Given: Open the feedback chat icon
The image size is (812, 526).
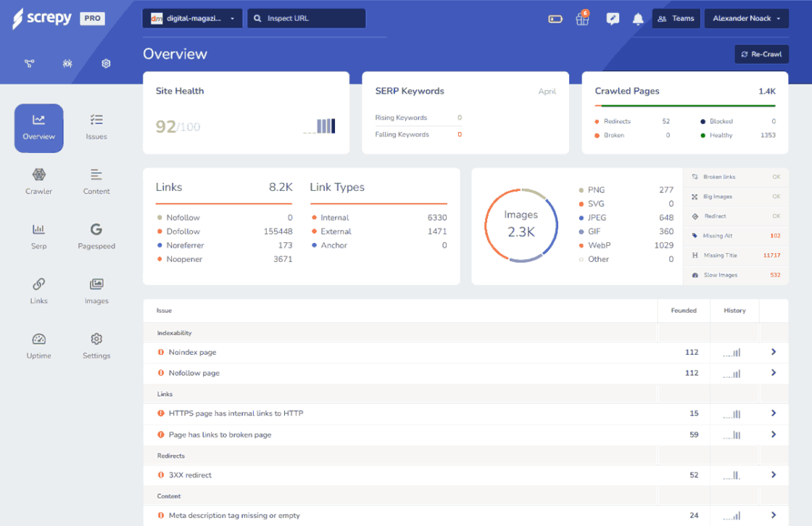Looking at the screenshot, I should click(x=613, y=18).
